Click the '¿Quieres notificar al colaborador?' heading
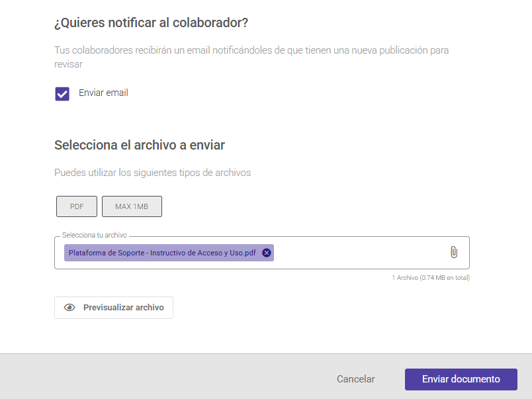Viewport: 532px width, 399px height. [152, 22]
